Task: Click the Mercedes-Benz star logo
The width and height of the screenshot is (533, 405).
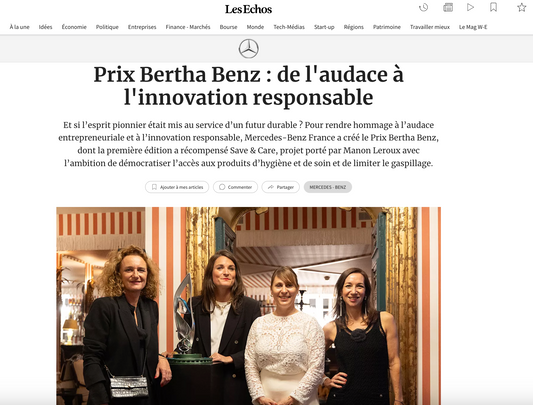Action: [x=248, y=49]
